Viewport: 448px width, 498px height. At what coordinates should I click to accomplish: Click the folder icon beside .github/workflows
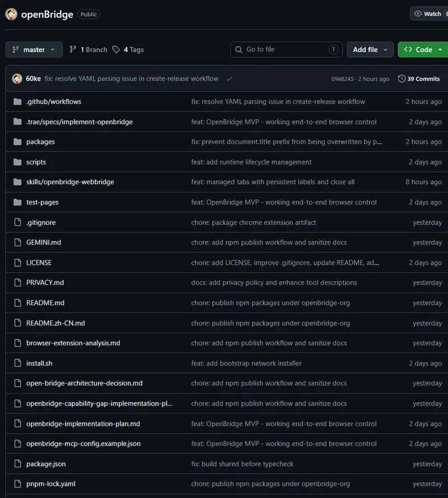17,102
